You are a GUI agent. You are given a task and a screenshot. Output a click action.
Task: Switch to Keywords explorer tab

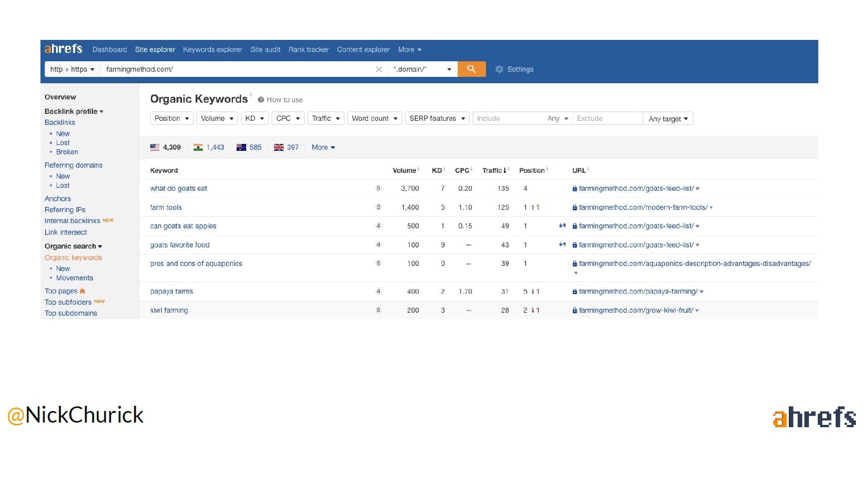pos(212,50)
